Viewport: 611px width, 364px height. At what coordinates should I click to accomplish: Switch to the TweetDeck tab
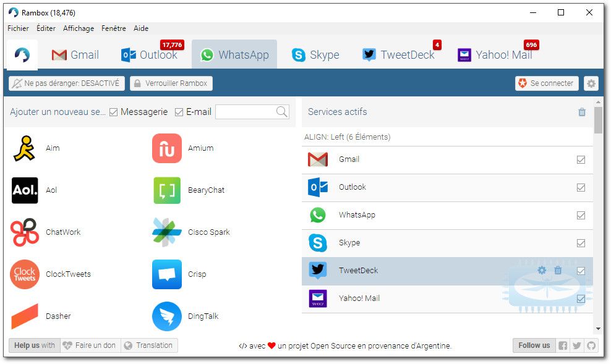pos(398,55)
